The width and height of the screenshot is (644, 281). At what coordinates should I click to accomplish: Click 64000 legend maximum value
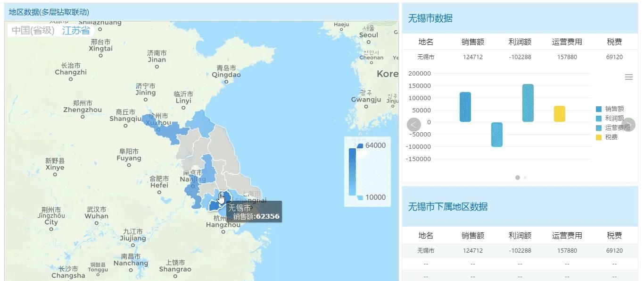[375, 145]
